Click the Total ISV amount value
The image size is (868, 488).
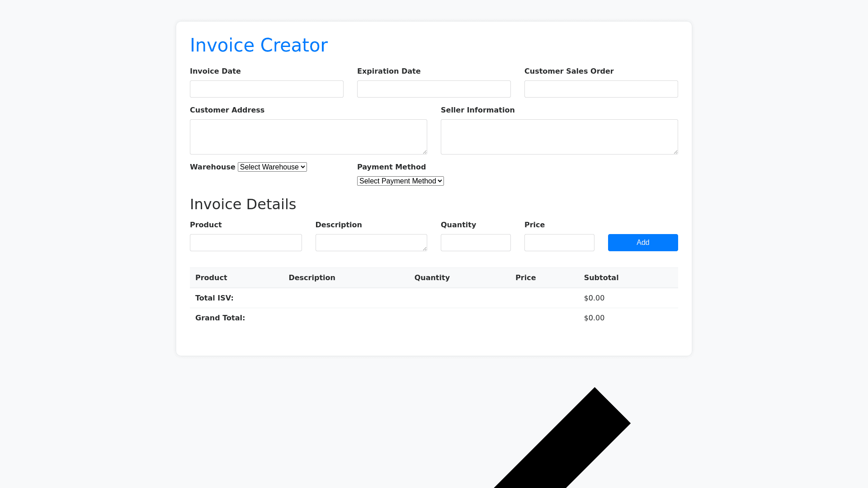[x=594, y=298]
